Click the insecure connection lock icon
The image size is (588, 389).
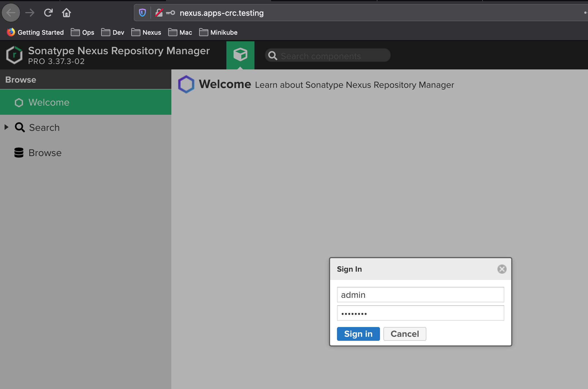point(159,13)
